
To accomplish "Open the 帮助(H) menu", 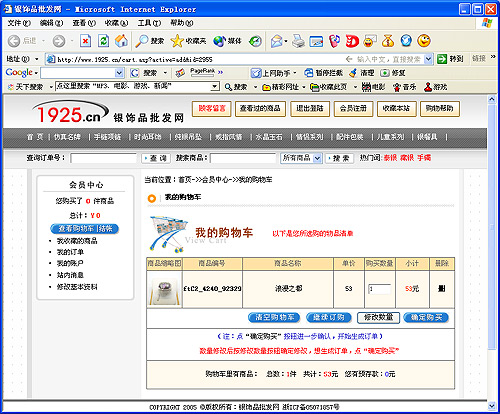I will pyautogui.click(x=182, y=23).
